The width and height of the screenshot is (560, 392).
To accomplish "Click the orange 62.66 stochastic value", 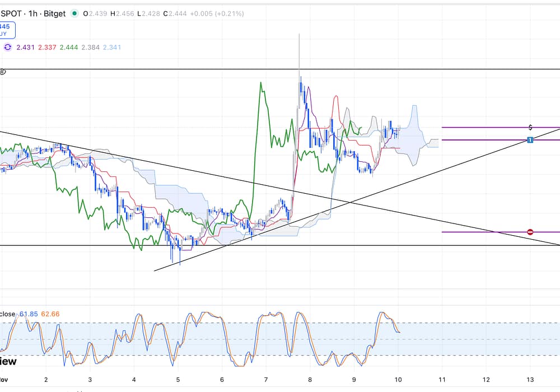I will tap(51, 314).
